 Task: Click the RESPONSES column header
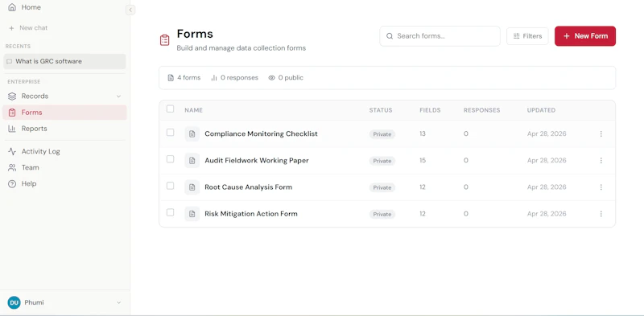tap(481, 110)
